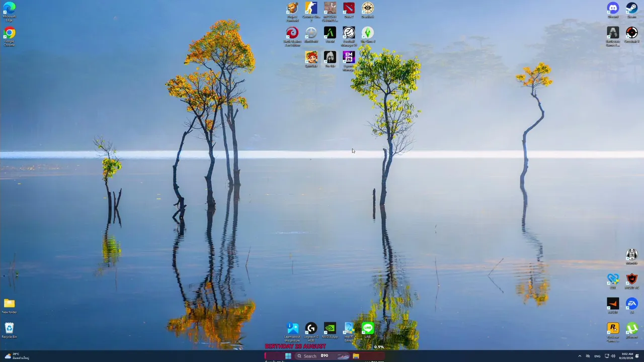Viewport: 644px width, 362px height.
Task: Select the NVIDIA App shortcut
Action: [330, 330]
